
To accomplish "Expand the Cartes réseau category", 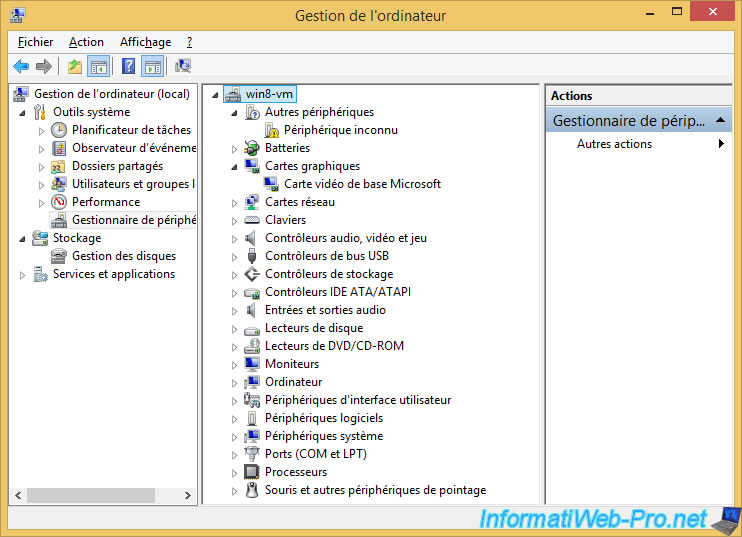I will [x=235, y=202].
